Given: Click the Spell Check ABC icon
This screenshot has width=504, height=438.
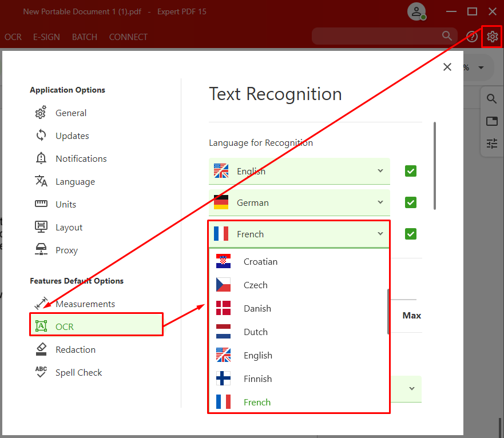Looking at the screenshot, I should (x=41, y=372).
